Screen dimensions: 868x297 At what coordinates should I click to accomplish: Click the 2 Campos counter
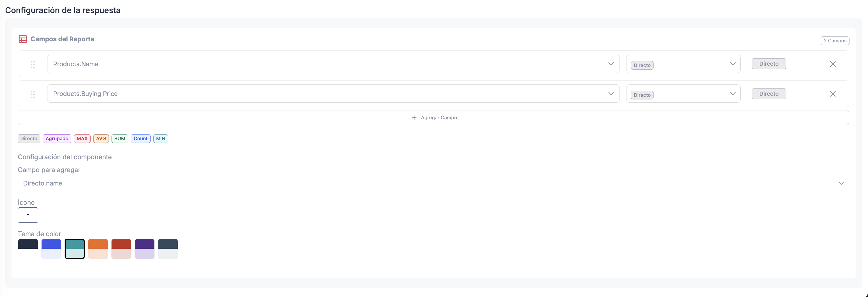point(835,40)
